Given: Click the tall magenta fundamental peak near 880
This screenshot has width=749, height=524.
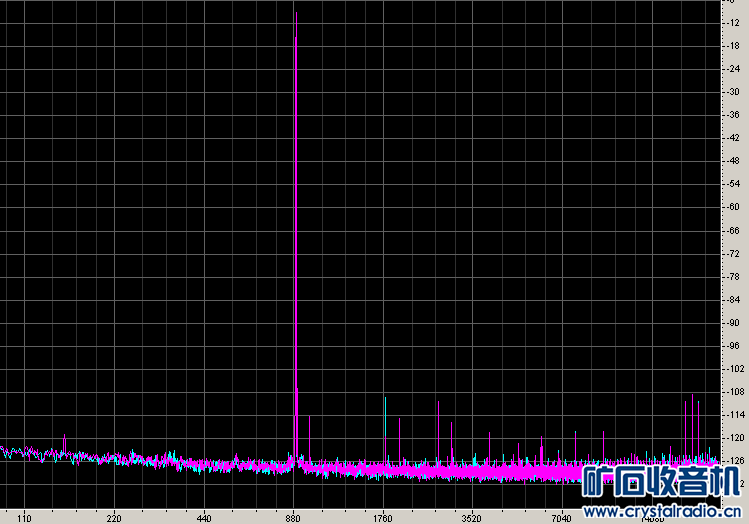Looking at the screenshot, I should (x=296, y=236).
